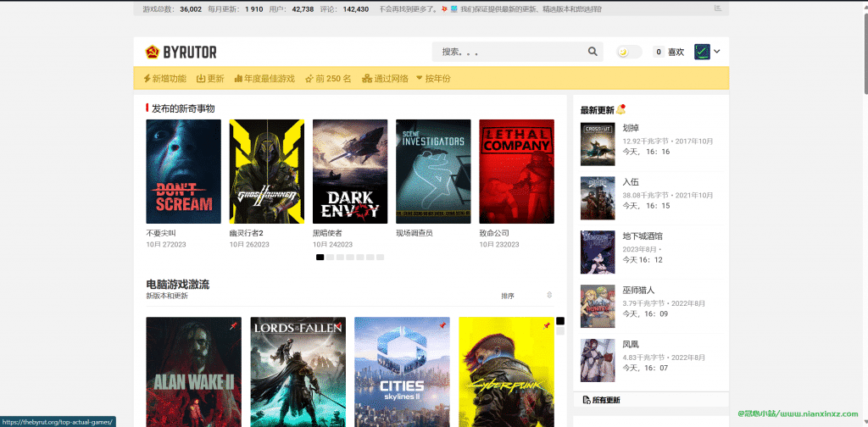Click the 游戏总数 36,002 statistic
This screenshot has height=427, width=868.
pyautogui.click(x=172, y=8)
